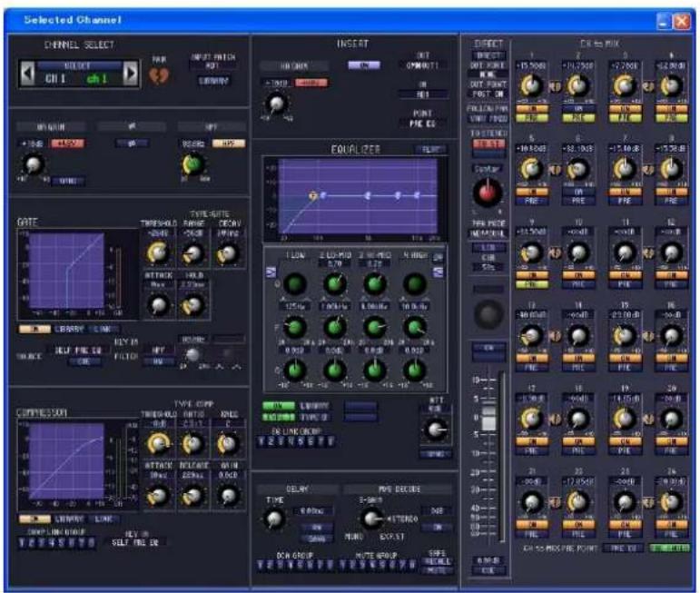Click the Delay GANG button

pos(316,539)
